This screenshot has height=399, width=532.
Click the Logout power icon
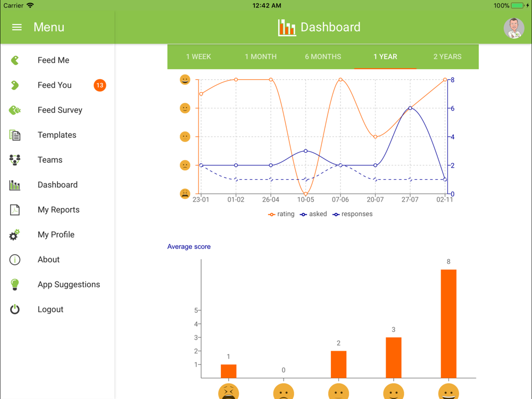(x=14, y=310)
